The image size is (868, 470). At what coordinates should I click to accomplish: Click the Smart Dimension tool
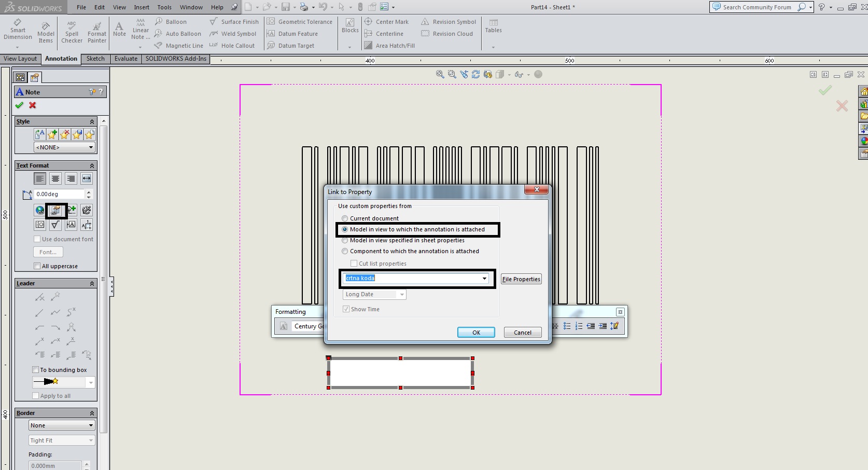tap(18, 29)
